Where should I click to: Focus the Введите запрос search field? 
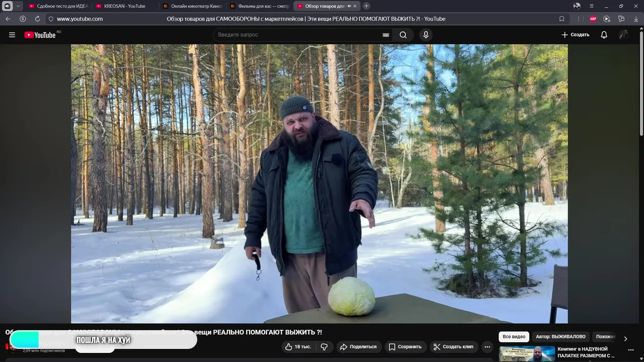tap(299, 35)
